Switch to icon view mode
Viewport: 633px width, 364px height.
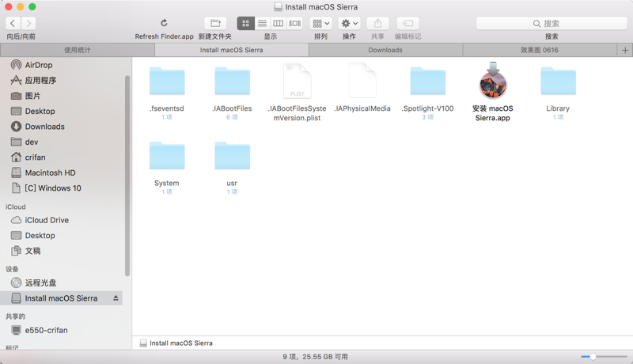click(x=245, y=24)
